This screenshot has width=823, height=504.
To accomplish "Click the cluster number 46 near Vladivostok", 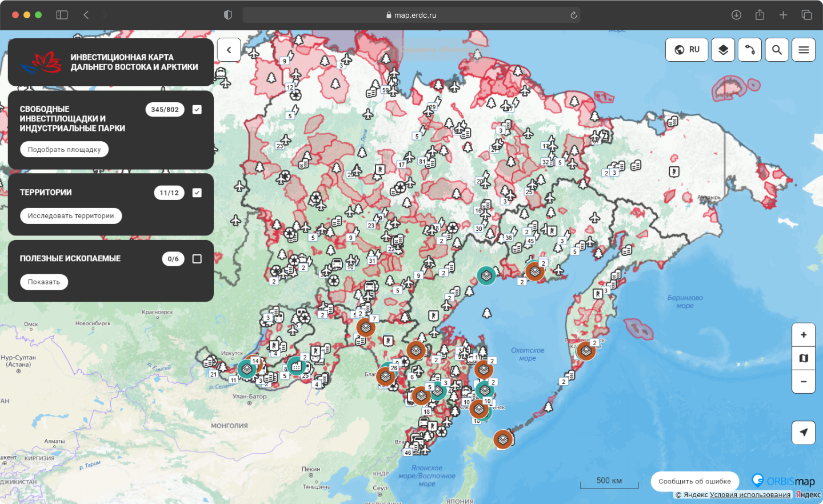I will point(407,453).
